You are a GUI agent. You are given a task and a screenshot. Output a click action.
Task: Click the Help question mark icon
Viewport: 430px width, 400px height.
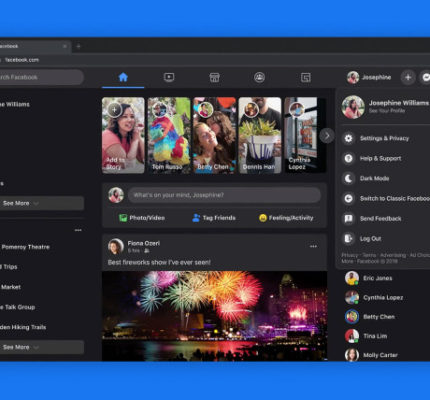348,158
